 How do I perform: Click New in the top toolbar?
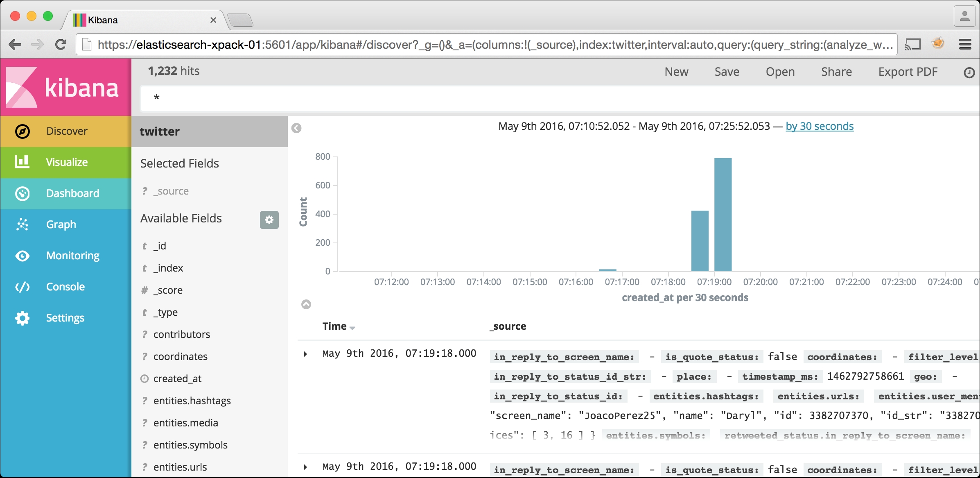click(676, 72)
